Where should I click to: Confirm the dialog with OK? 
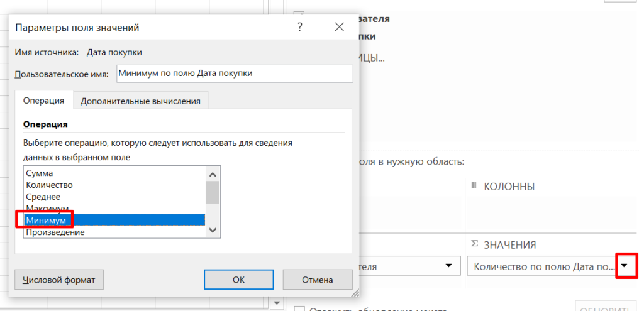(x=238, y=280)
